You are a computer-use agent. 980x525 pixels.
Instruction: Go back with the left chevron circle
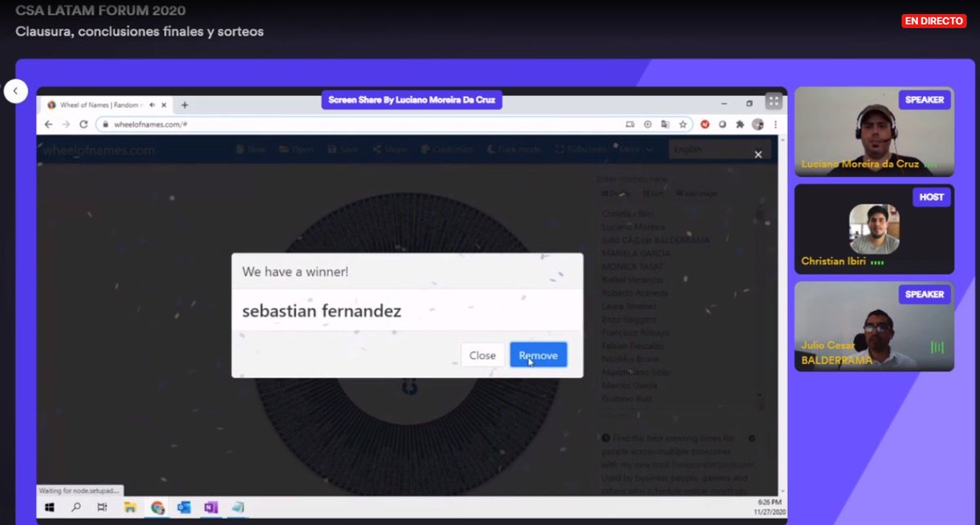(x=16, y=91)
